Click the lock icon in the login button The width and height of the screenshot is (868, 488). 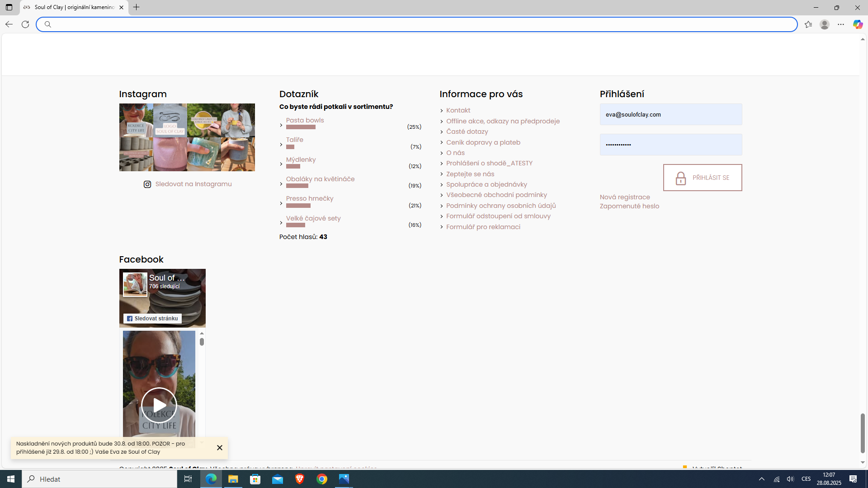point(681,178)
